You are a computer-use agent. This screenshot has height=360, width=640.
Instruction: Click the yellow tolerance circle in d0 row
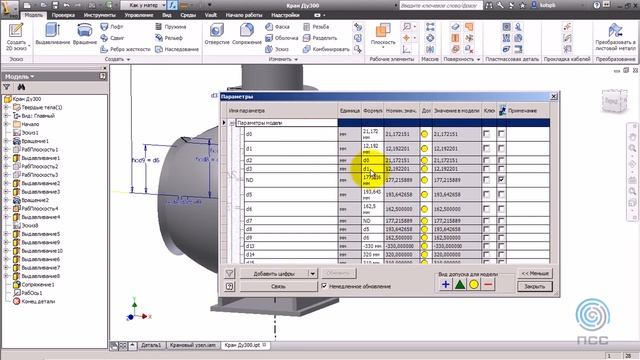point(424,134)
